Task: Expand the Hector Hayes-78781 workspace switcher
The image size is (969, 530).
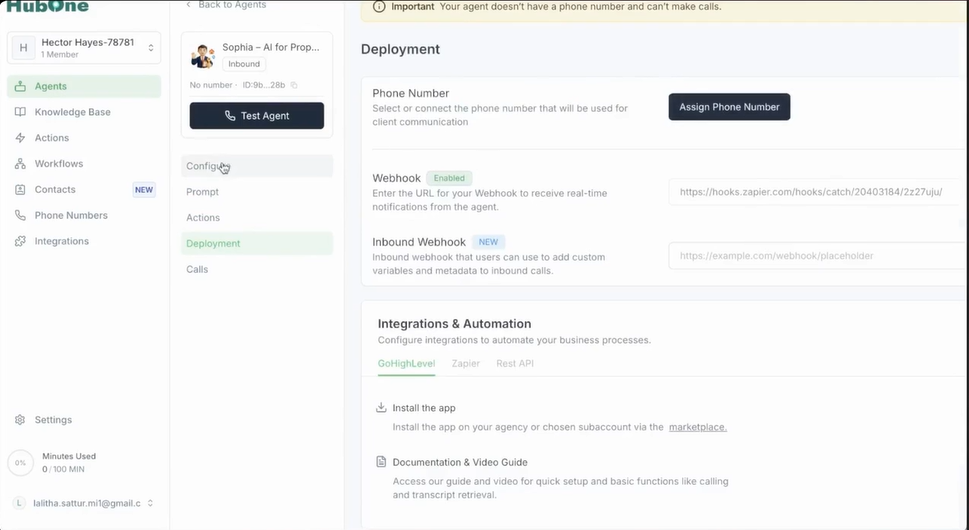Action: [150, 48]
